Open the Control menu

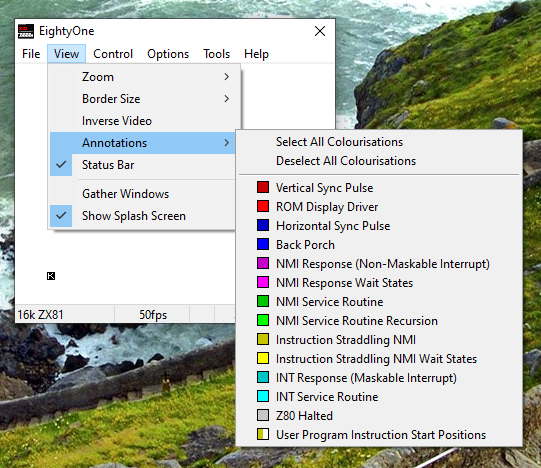pos(113,54)
